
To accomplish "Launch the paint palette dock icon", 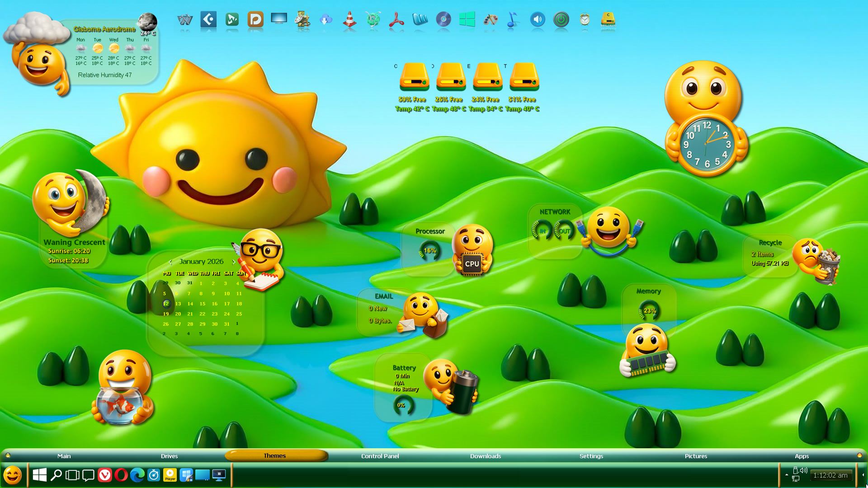I will [x=491, y=19].
